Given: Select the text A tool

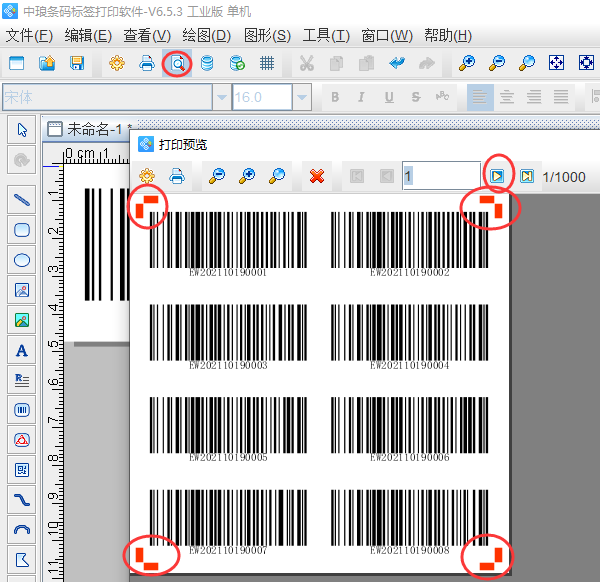Looking at the screenshot, I should point(22,350).
